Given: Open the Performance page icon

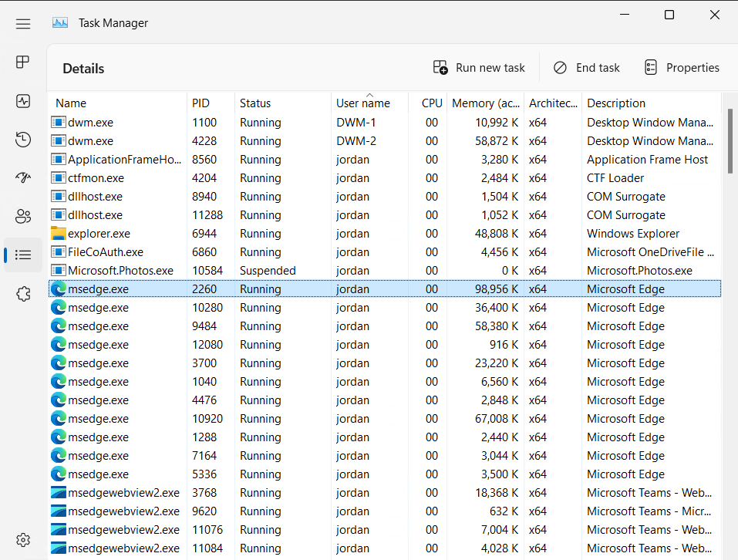Looking at the screenshot, I should coord(23,101).
